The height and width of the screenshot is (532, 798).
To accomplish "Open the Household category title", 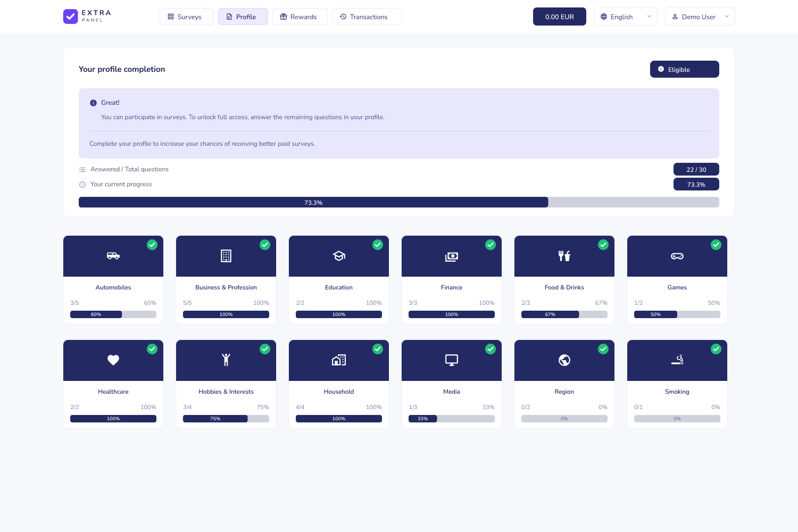I will pos(339,392).
